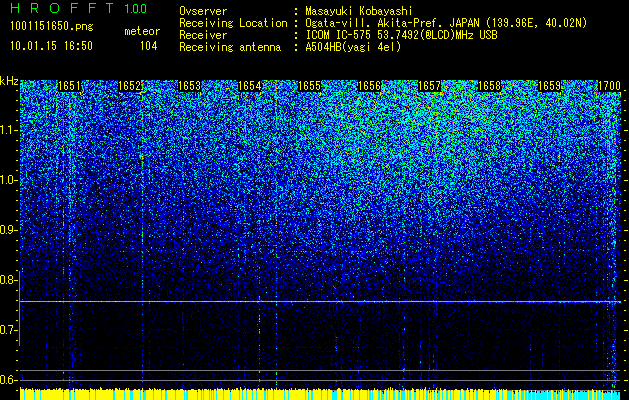This screenshot has height=400, width=629.
Task: Click the 0.7 frequency axis label
Action: point(7,330)
